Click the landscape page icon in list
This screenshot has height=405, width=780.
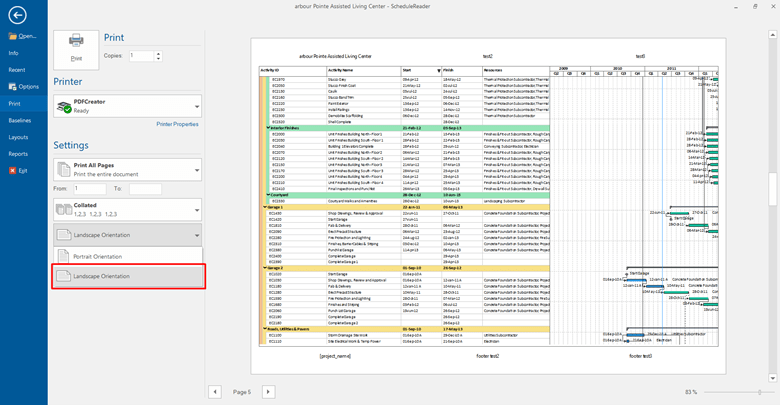point(63,276)
